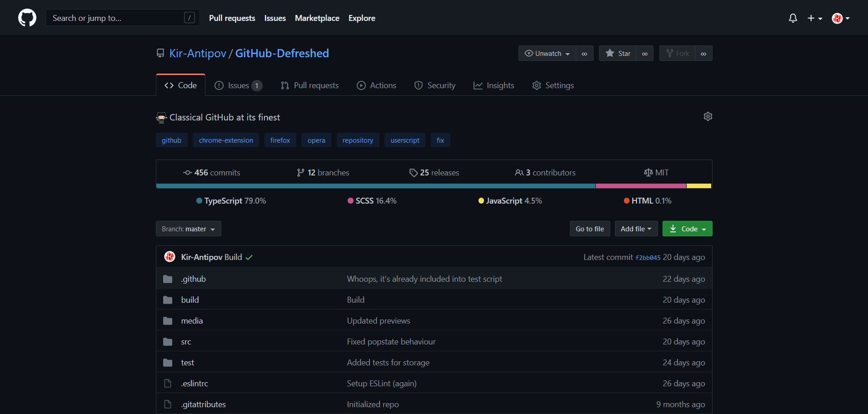
Task: Toggle the Unwatch button
Action: click(547, 53)
